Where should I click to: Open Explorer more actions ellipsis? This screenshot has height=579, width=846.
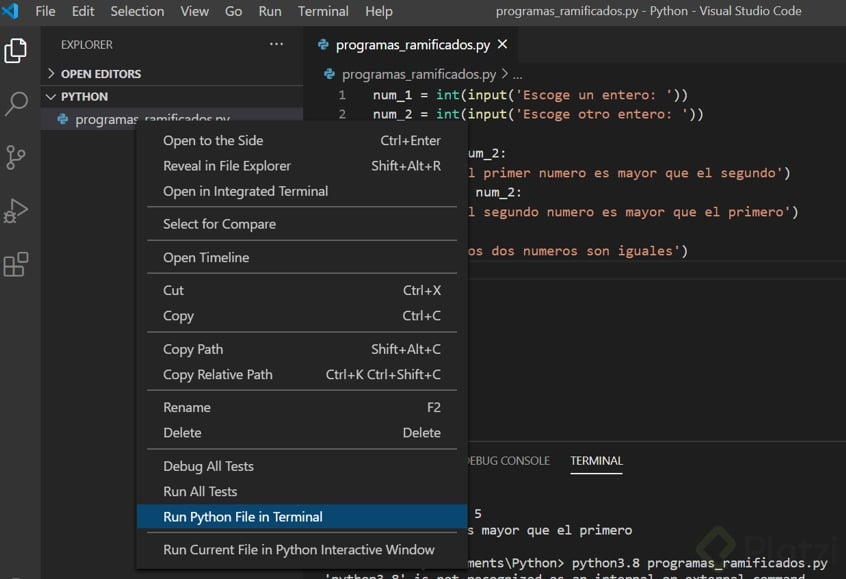click(x=276, y=44)
